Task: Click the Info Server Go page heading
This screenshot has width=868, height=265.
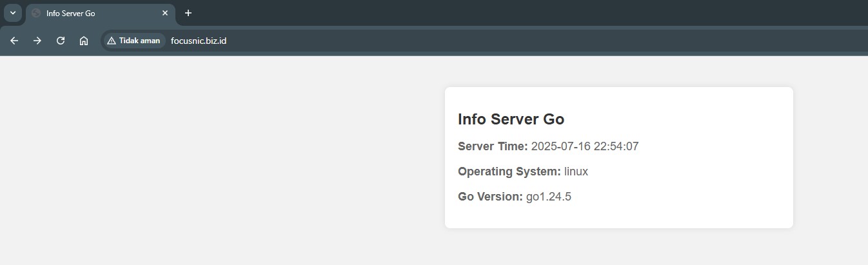Action: 511,119
